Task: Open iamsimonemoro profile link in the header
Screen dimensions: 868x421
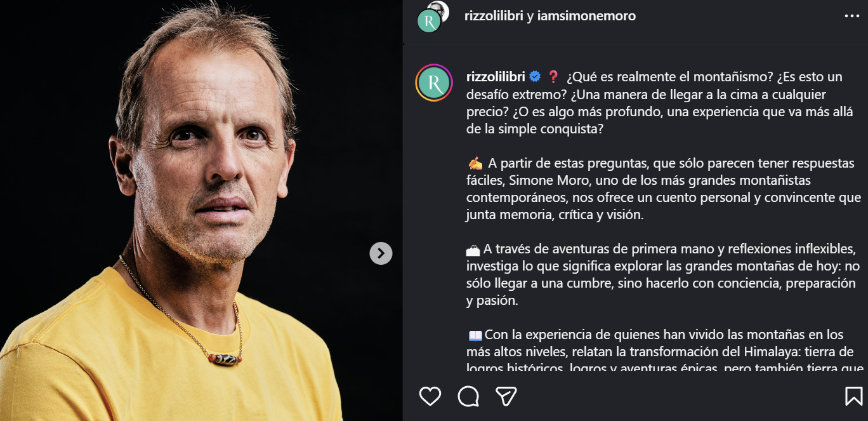Action: pyautogui.click(x=586, y=16)
